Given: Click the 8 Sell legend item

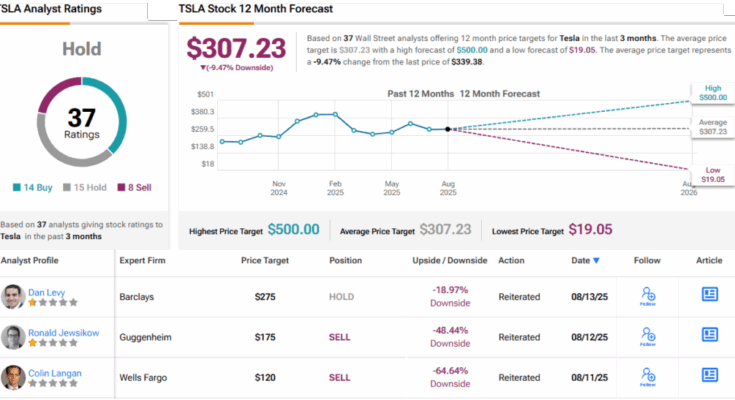Looking at the screenshot, I should point(134,188).
